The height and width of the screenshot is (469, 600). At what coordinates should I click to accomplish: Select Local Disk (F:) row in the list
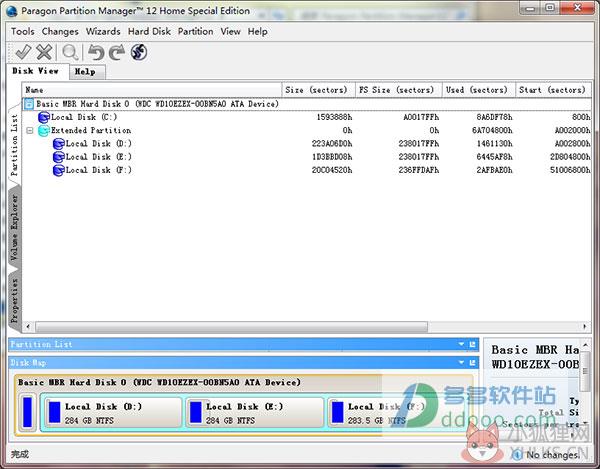[x=307, y=170]
